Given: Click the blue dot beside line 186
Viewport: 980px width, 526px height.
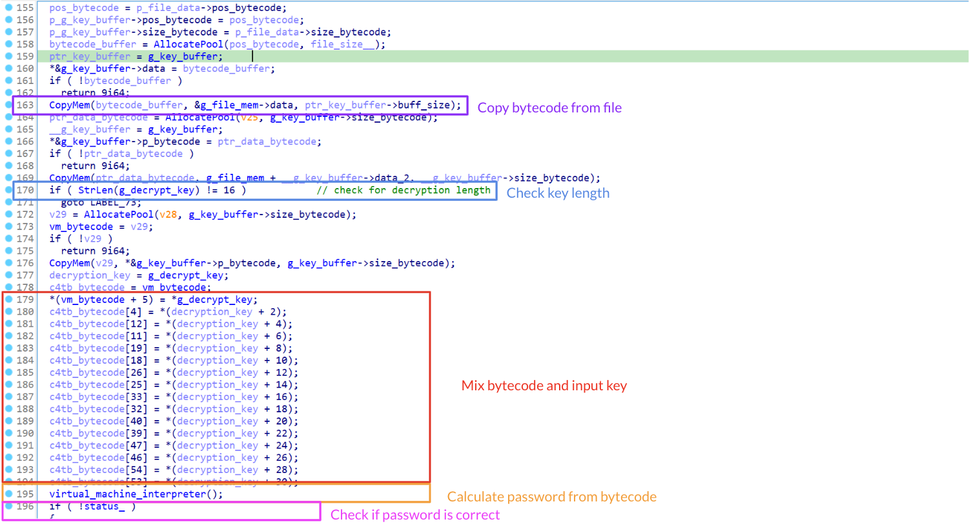Looking at the screenshot, I should pyautogui.click(x=9, y=384).
